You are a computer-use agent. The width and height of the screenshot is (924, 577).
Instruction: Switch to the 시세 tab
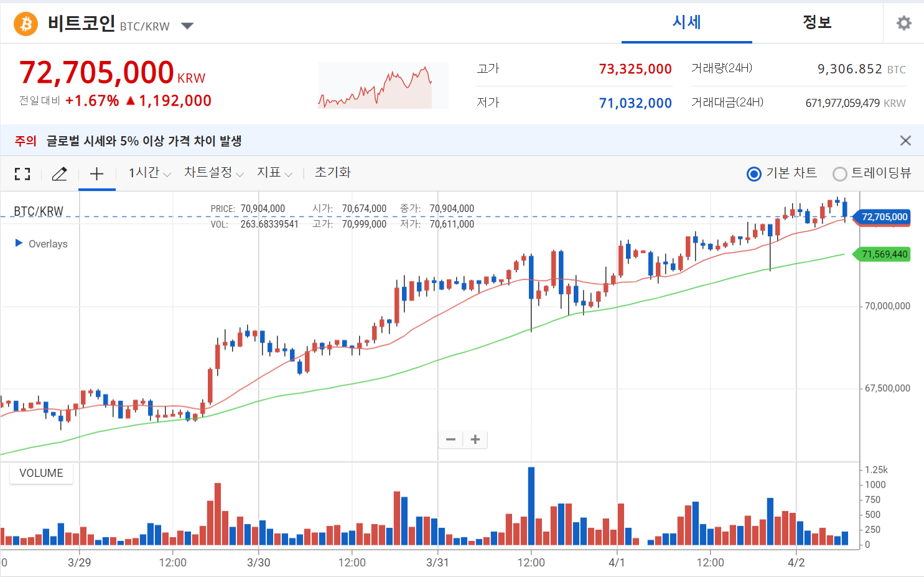pos(687,22)
